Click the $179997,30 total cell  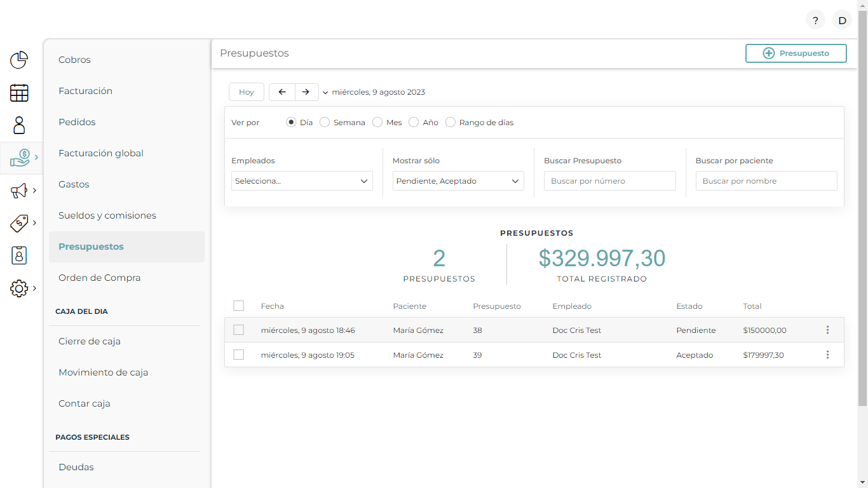pyautogui.click(x=763, y=355)
